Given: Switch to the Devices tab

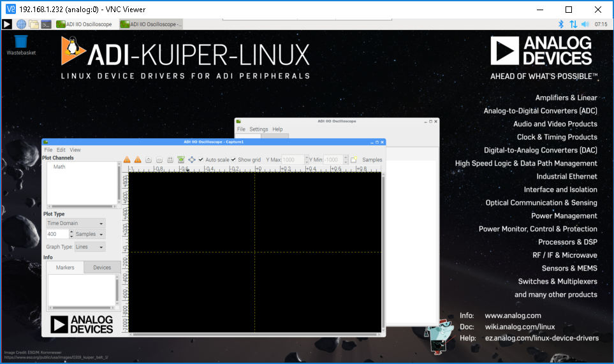Looking at the screenshot, I should pos(102,268).
